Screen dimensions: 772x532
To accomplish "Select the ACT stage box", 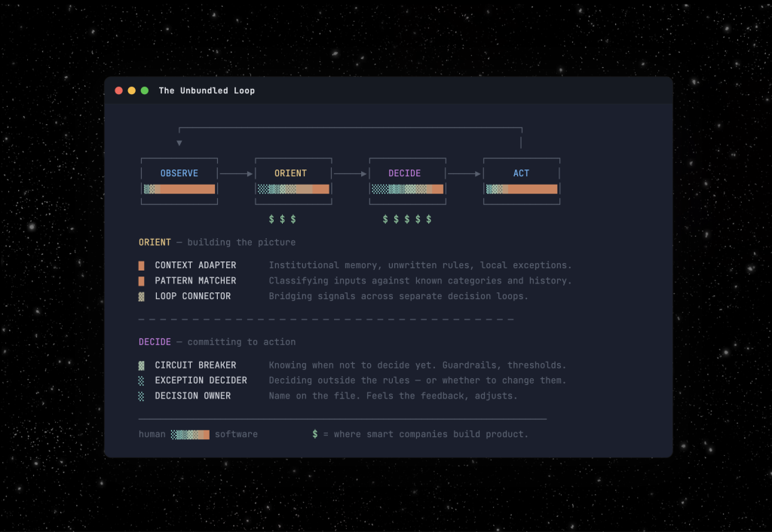I will [521, 181].
